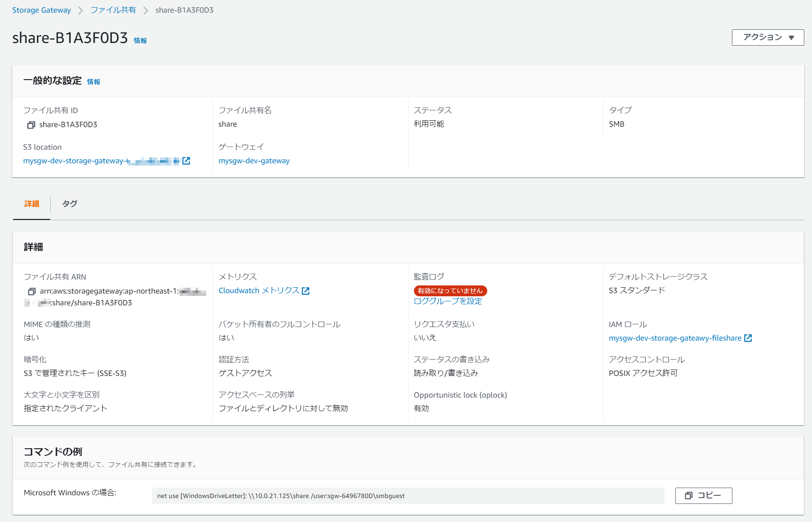
Task: Open the mysgw-dev-gateway gateway link
Action: click(x=254, y=161)
